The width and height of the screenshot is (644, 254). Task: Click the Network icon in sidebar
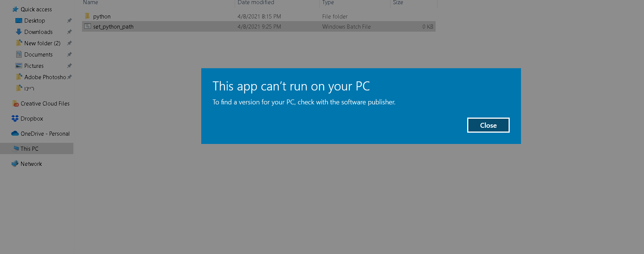point(15,164)
